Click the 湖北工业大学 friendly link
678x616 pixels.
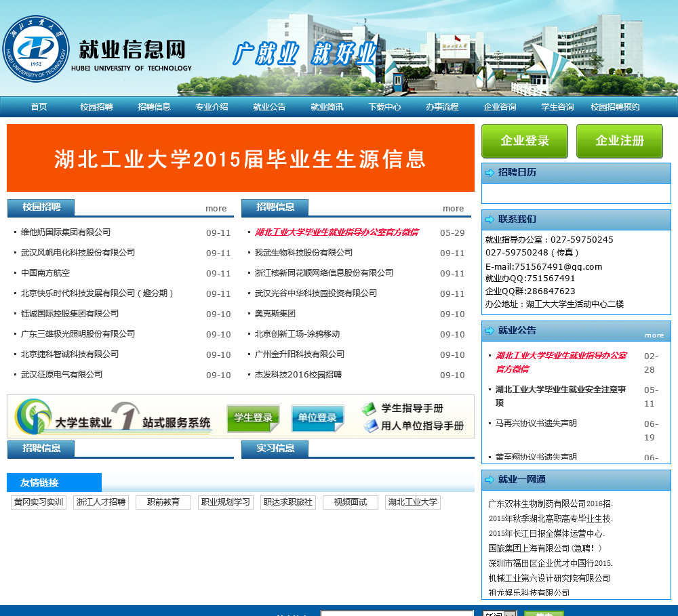412,502
